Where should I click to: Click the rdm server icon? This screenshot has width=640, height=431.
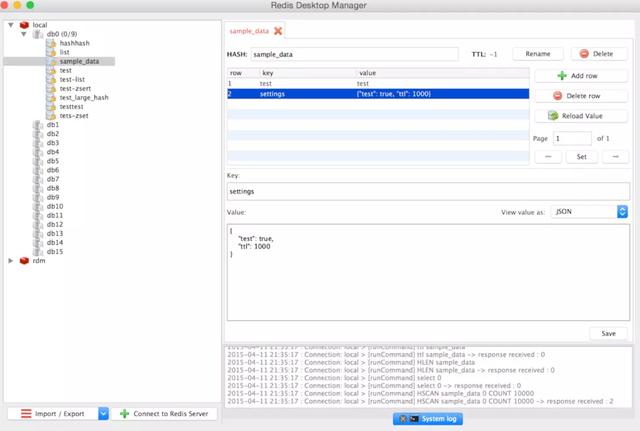[24, 261]
